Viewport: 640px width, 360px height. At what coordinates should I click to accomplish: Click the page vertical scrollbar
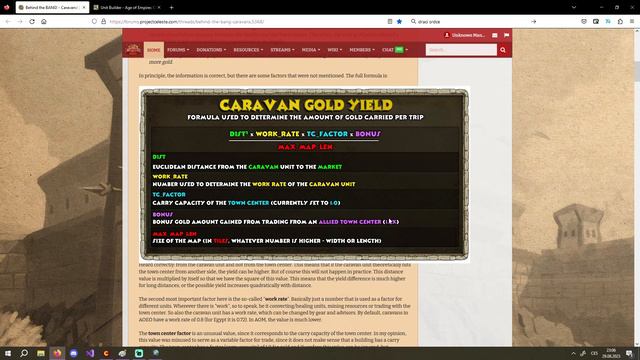(637, 188)
